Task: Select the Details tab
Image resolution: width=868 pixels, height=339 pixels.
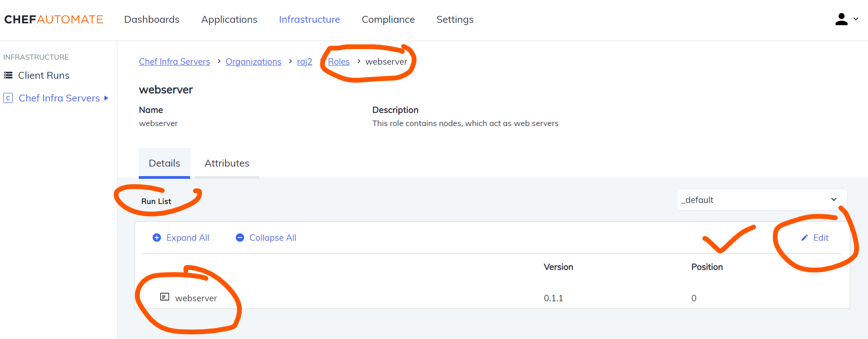Action: [164, 163]
